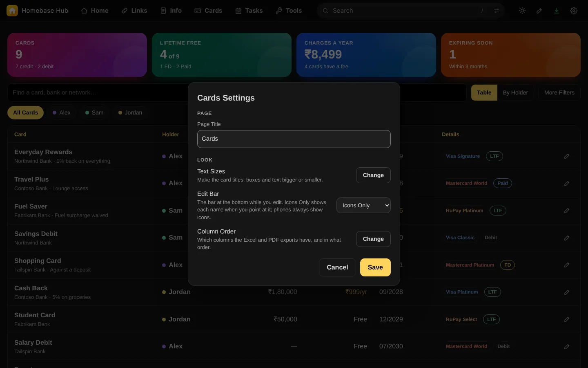Open the Links menu
588x368 pixels.
(134, 11)
